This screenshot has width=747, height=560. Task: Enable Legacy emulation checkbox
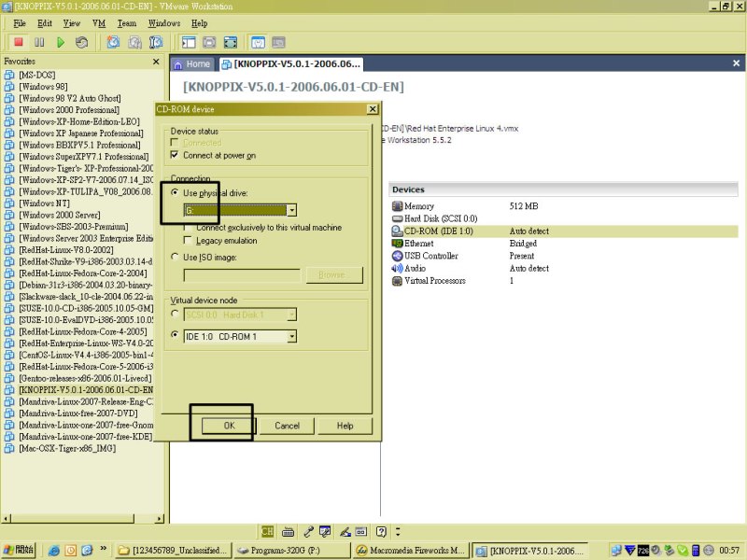[x=188, y=240]
